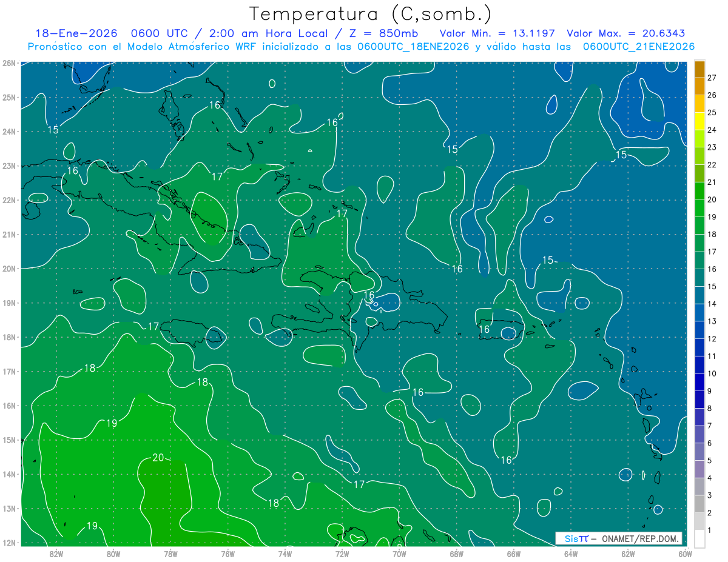Click legend value "7"

[710, 426]
